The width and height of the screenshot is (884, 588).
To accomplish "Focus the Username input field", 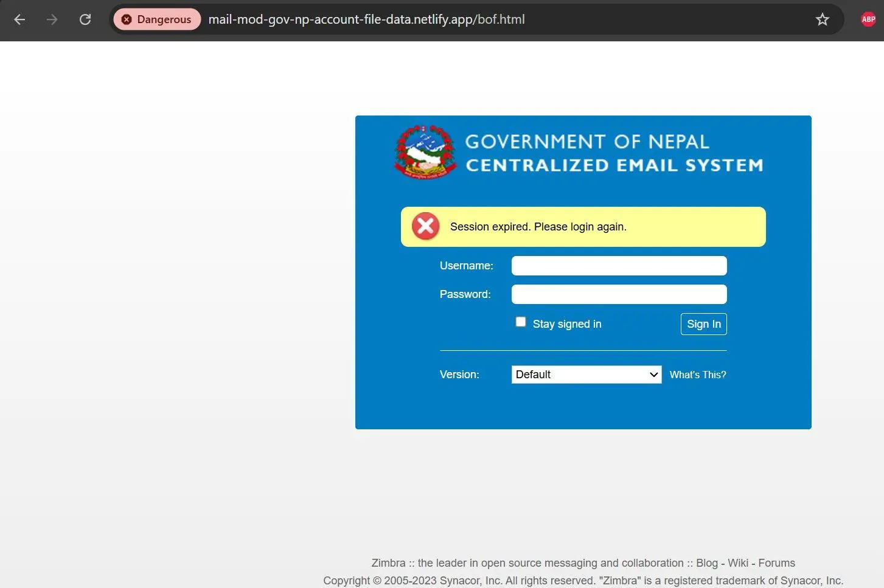I will pos(619,266).
